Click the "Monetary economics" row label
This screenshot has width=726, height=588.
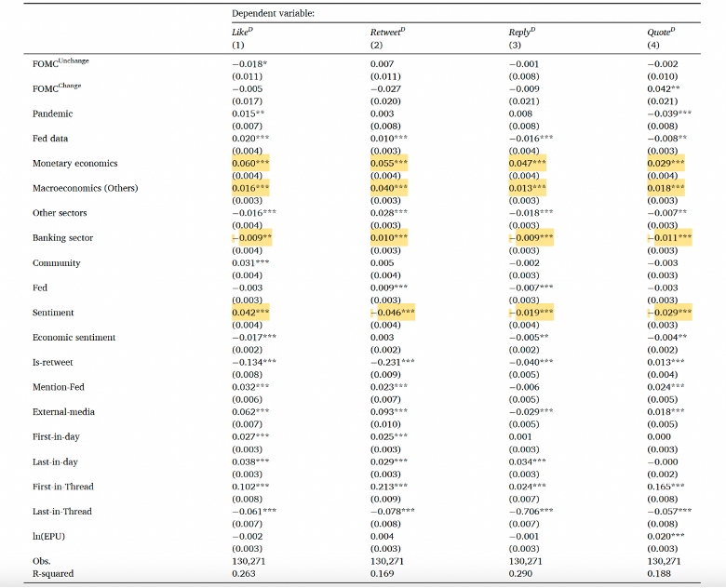click(75, 163)
